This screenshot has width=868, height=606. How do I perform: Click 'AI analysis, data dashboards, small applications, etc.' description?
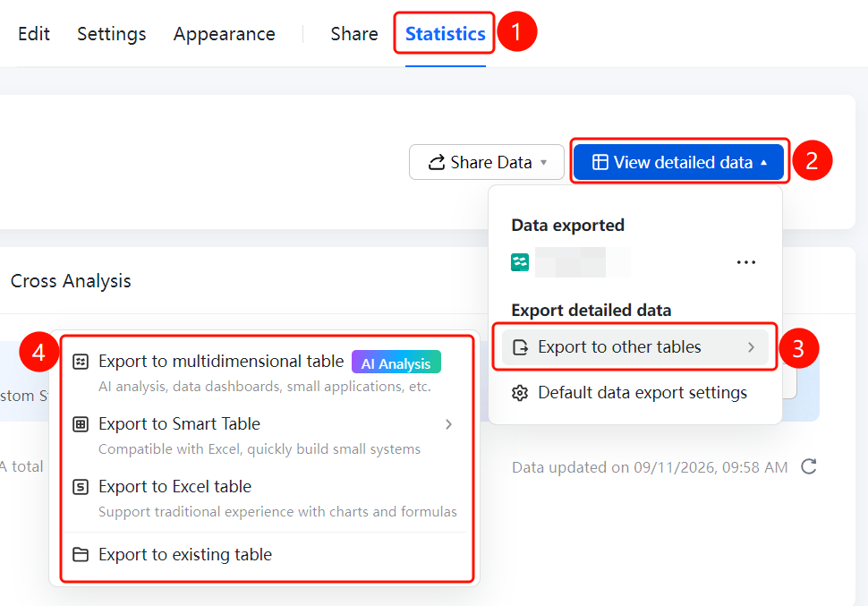coord(265,387)
